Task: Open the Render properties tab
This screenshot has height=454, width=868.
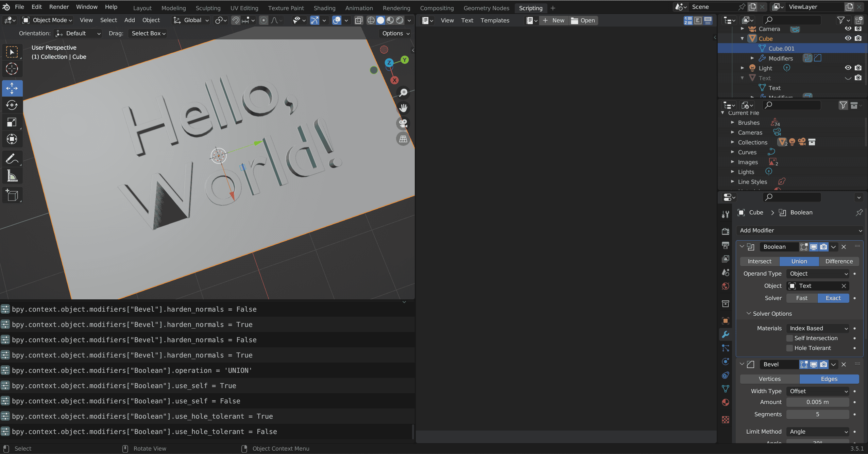Action: 726,231
